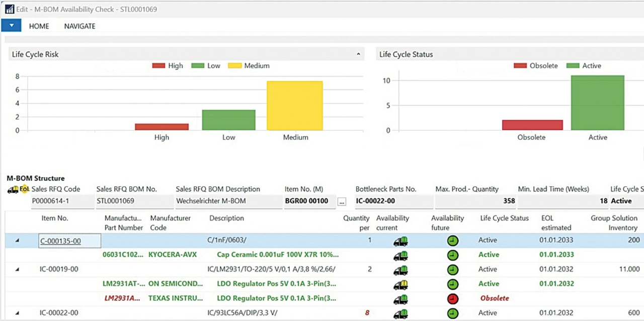The height and width of the screenshot is (321, 644).
Task: Click the red Obsolete legend swatch
Action: click(x=520, y=66)
